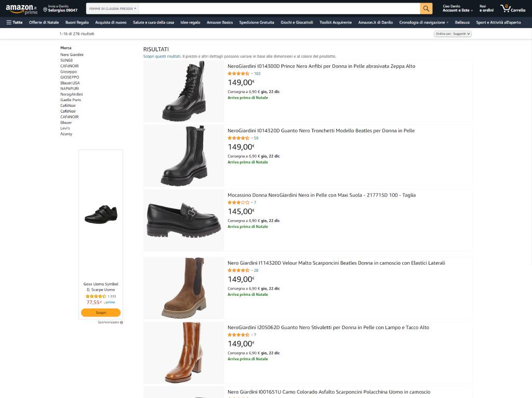Click the delivery location pin Selargius 09047
The width and height of the screenshot is (532, 398).
point(60,8)
